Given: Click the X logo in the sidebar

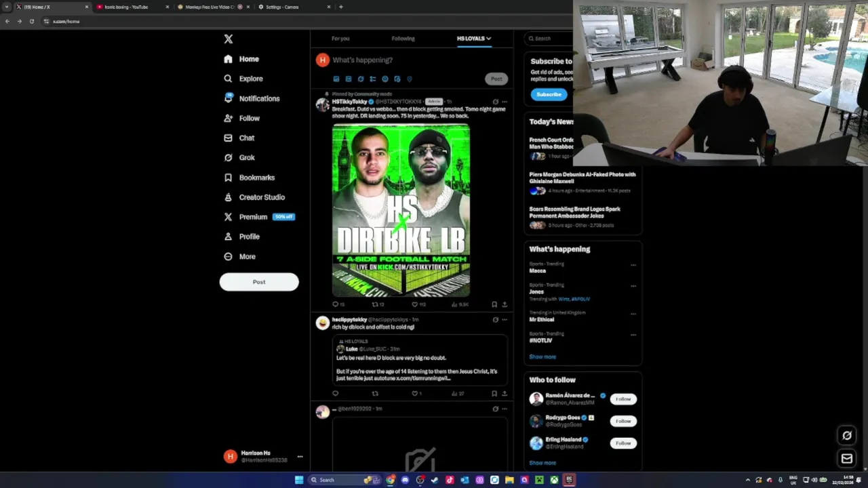Looking at the screenshot, I should click(229, 39).
